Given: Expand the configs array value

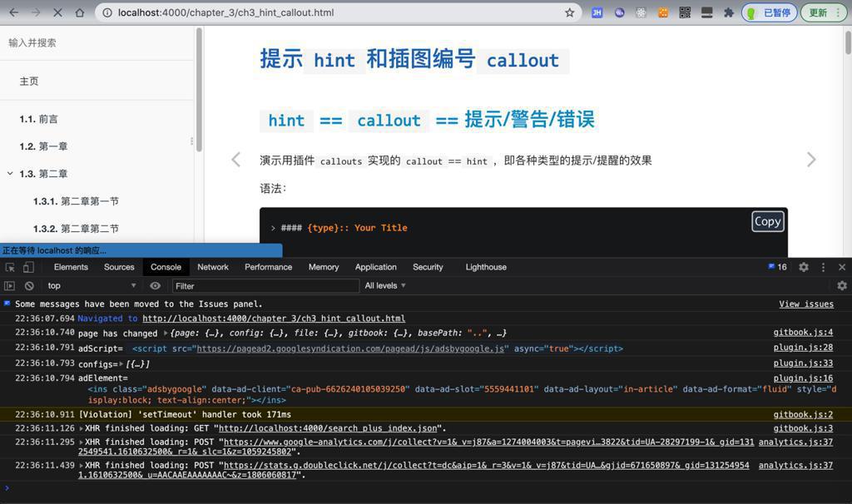Looking at the screenshot, I should click(x=121, y=364).
